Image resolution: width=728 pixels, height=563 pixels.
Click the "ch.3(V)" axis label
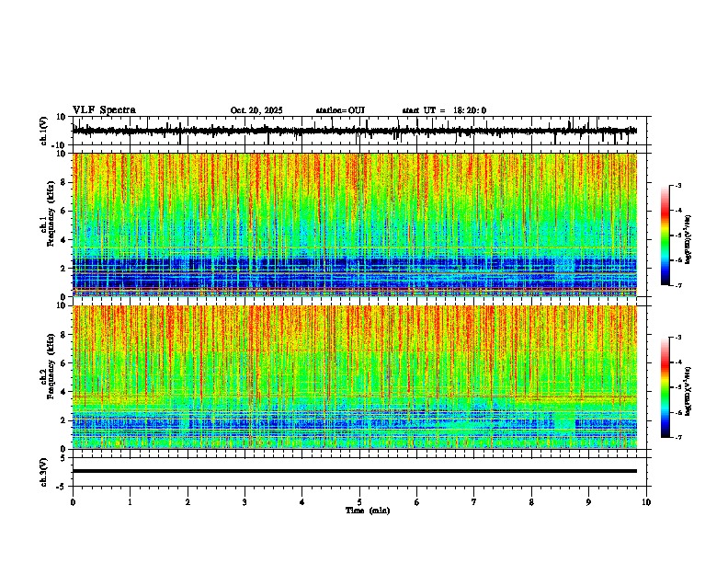coord(44,472)
